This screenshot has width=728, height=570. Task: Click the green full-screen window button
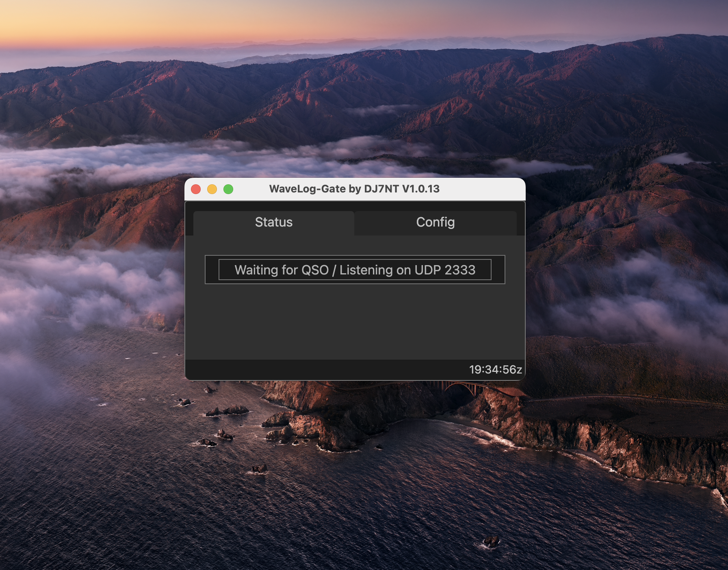point(228,189)
